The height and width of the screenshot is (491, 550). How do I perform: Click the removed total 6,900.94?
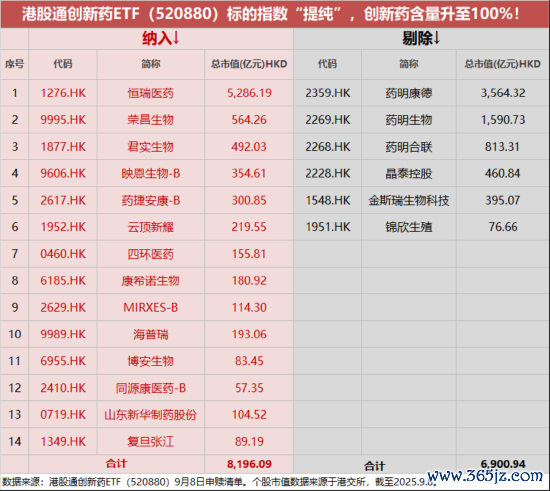[503, 464]
